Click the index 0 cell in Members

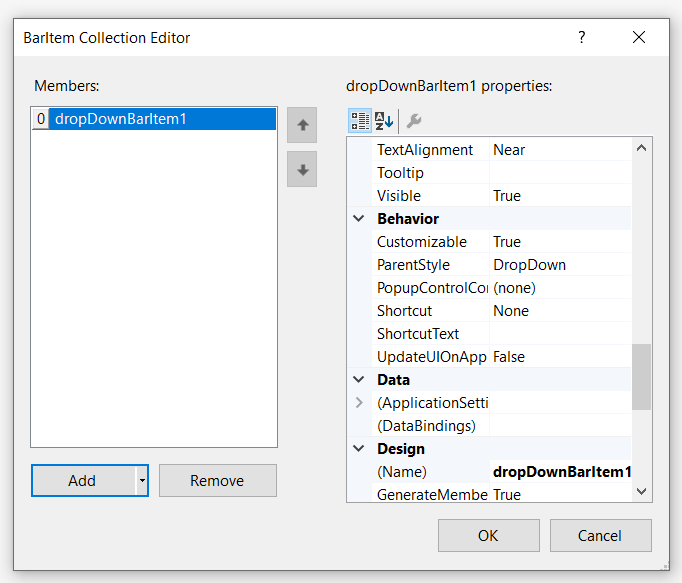(x=41, y=119)
